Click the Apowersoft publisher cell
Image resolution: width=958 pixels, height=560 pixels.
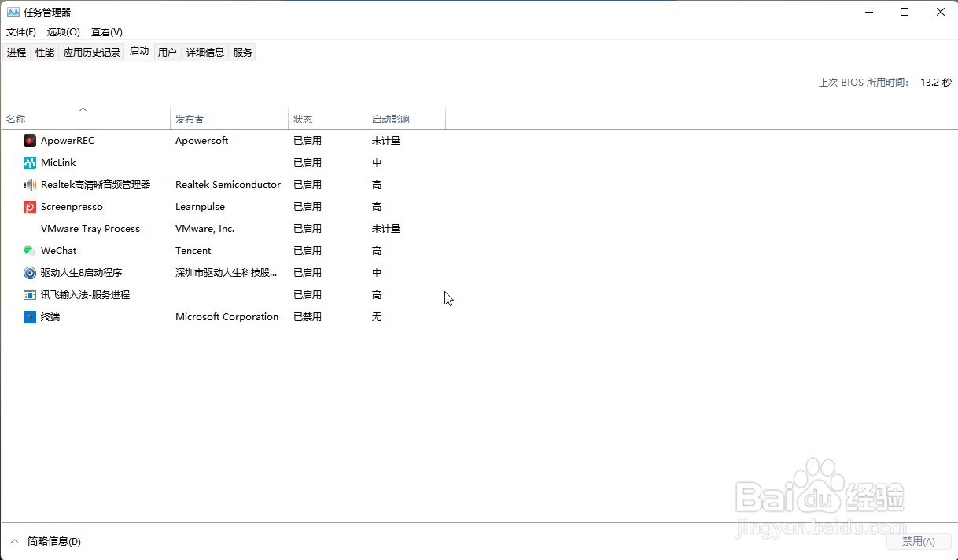point(202,141)
